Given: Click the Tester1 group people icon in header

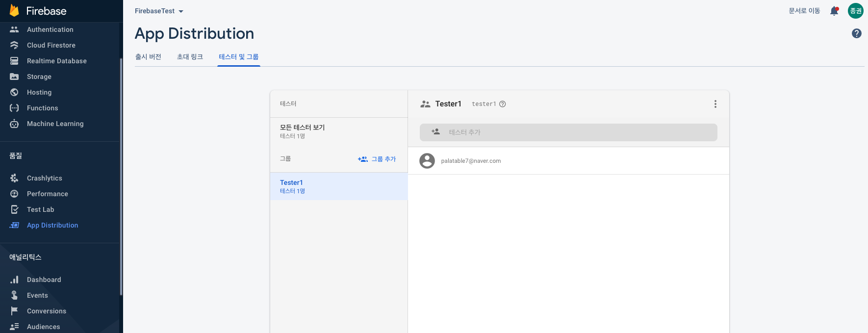Looking at the screenshot, I should pyautogui.click(x=425, y=104).
